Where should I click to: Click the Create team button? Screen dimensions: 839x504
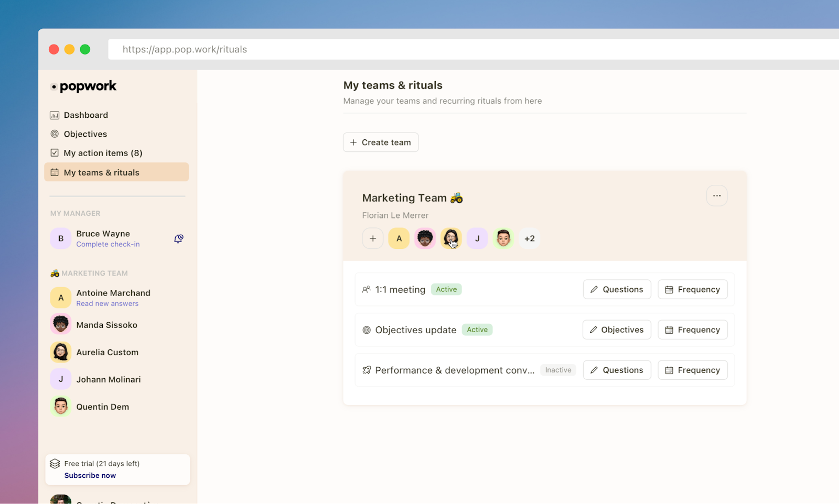381,142
